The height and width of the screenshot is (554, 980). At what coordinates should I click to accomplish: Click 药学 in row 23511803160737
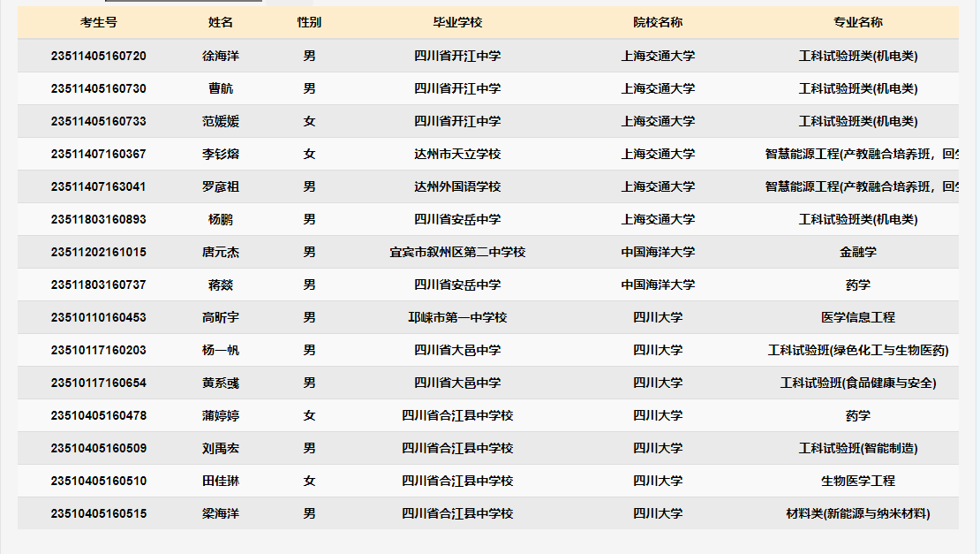858,285
